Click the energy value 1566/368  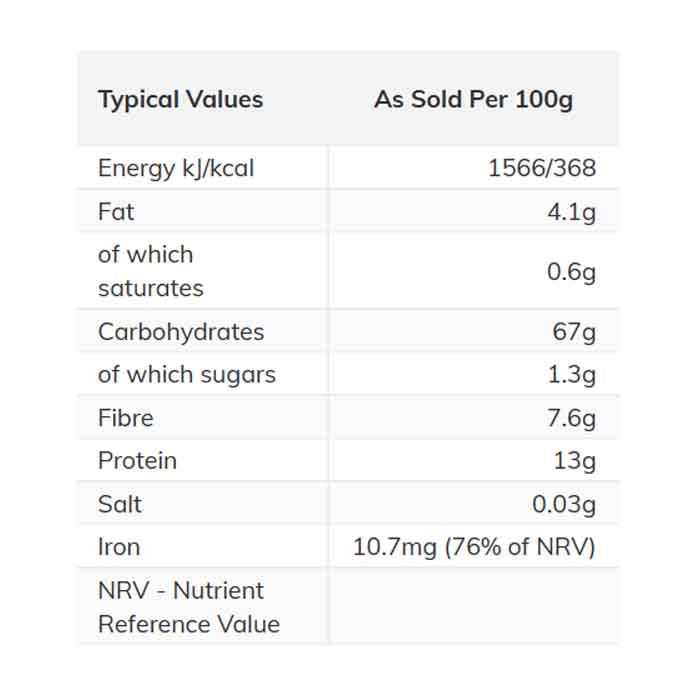tap(541, 168)
